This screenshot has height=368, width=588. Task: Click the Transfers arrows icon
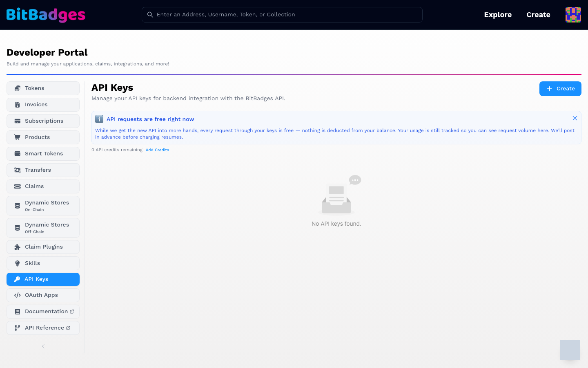pos(18,170)
